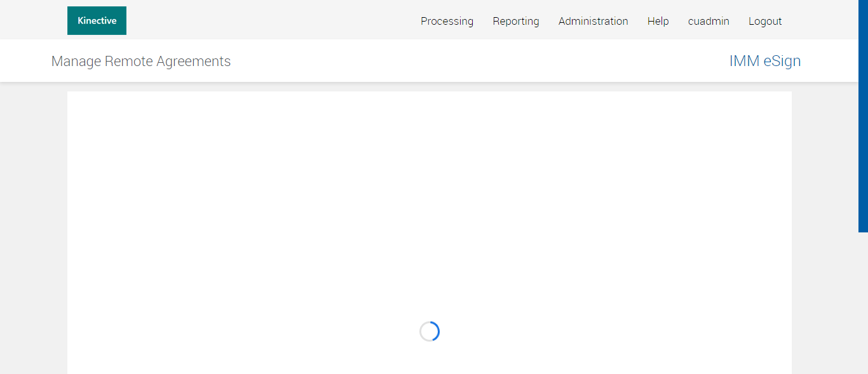Click the word IMM in the page title

tap(744, 61)
